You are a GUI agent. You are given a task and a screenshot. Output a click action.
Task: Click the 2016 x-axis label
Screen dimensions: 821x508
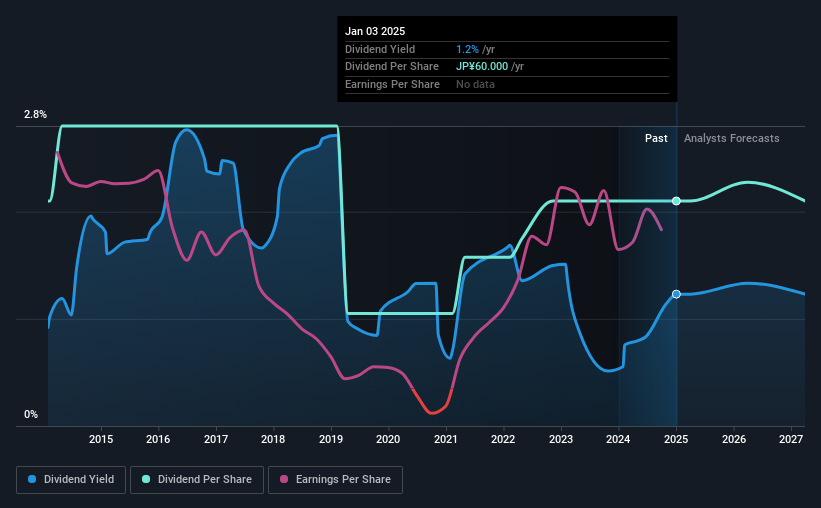pos(158,439)
